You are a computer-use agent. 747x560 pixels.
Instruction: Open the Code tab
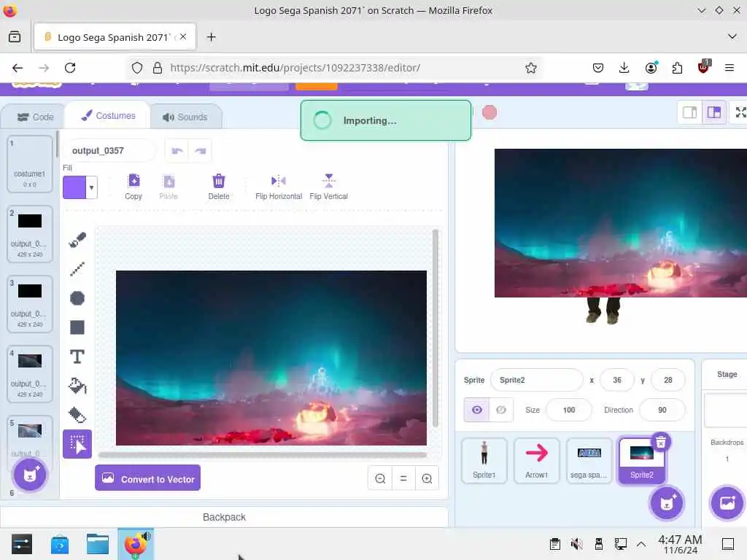35,117
